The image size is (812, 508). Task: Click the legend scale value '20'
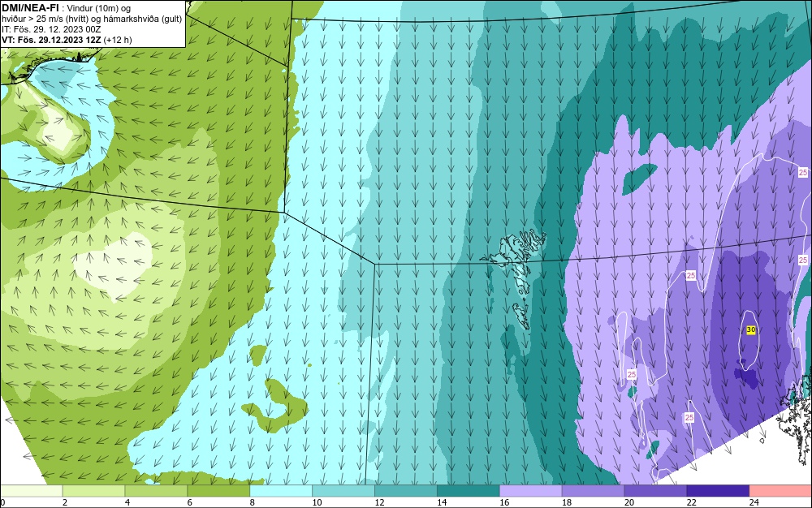pos(629,502)
